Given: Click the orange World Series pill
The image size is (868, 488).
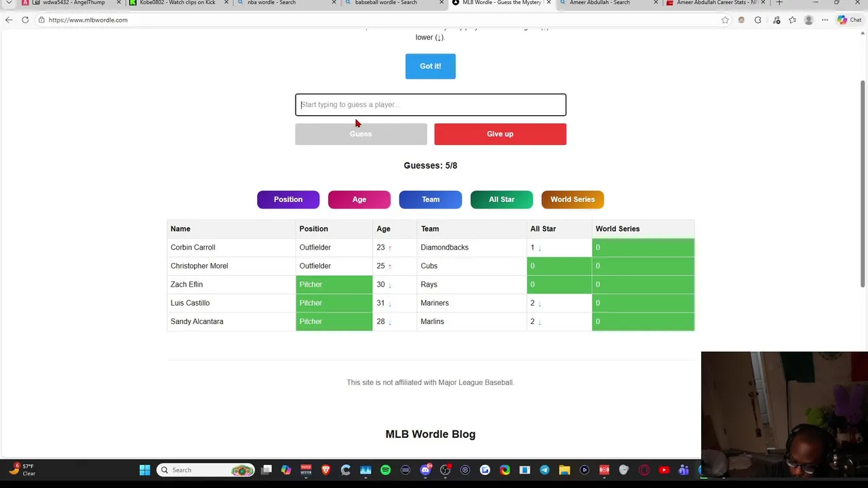Looking at the screenshot, I should 572,199.
